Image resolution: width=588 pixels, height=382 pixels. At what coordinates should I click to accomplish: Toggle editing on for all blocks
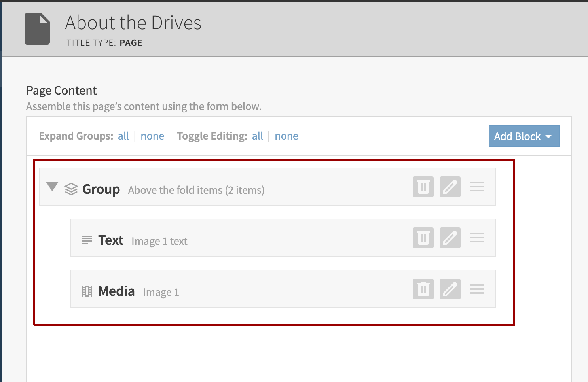(257, 136)
